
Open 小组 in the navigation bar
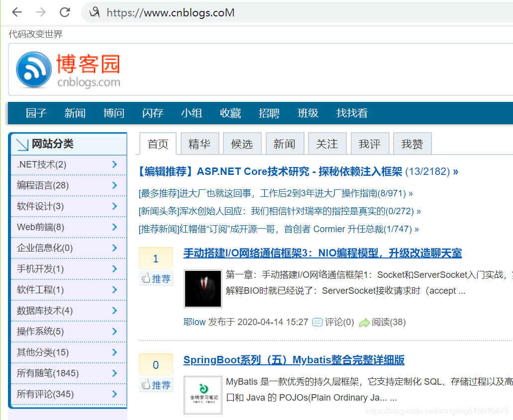tap(192, 113)
